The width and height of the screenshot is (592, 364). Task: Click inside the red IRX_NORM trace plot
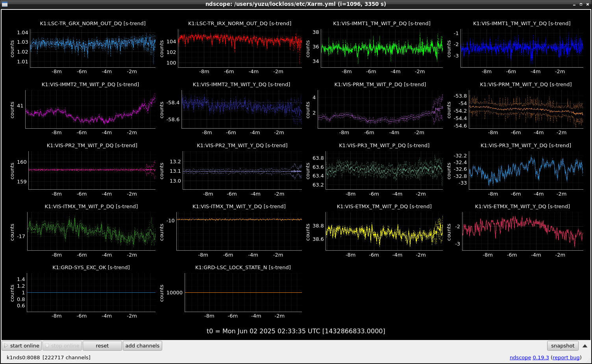(240, 48)
